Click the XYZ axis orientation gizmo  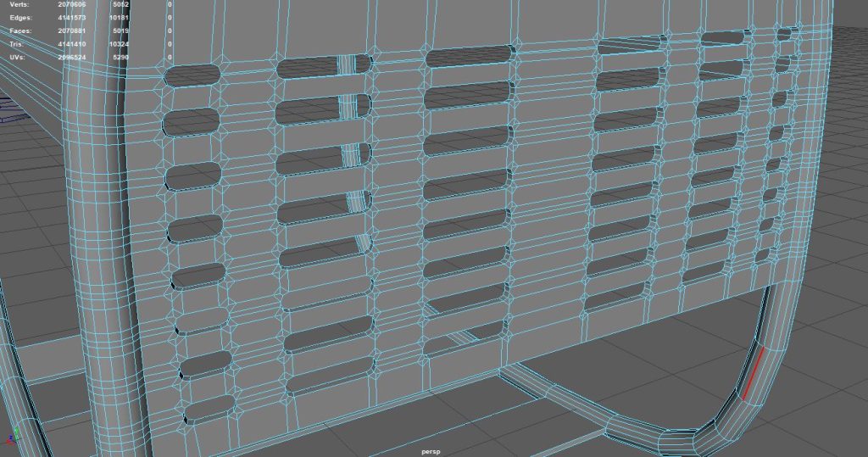coord(14,436)
